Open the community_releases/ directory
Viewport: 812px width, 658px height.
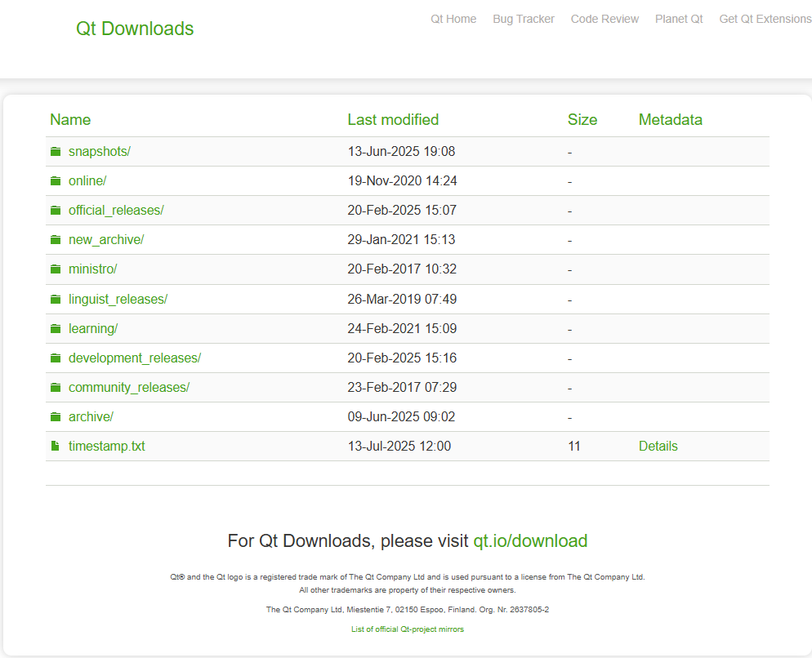click(129, 388)
